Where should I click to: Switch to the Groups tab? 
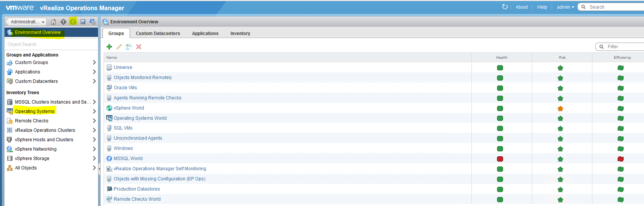click(116, 33)
